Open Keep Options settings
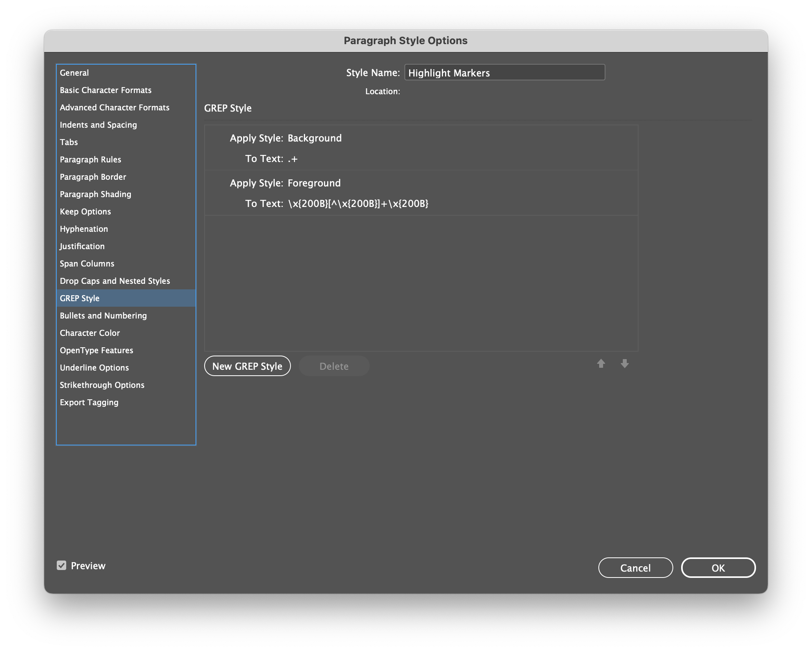Viewport: 812px width, 652px height. 85,211
